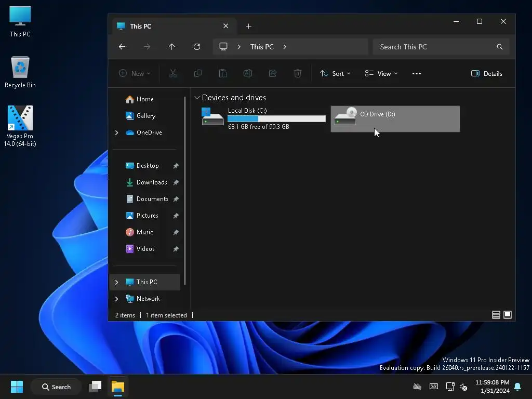Click the Copy icon in toolbar

pyautogui.click(x=198, y=73)
